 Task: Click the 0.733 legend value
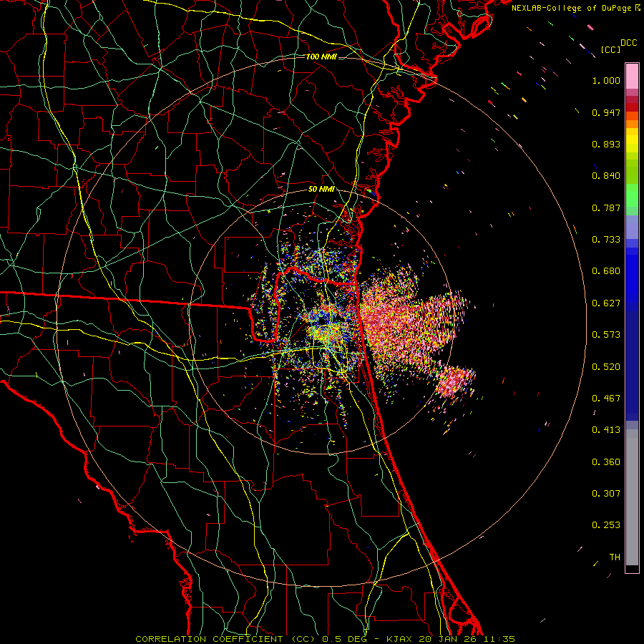[606, 240]
